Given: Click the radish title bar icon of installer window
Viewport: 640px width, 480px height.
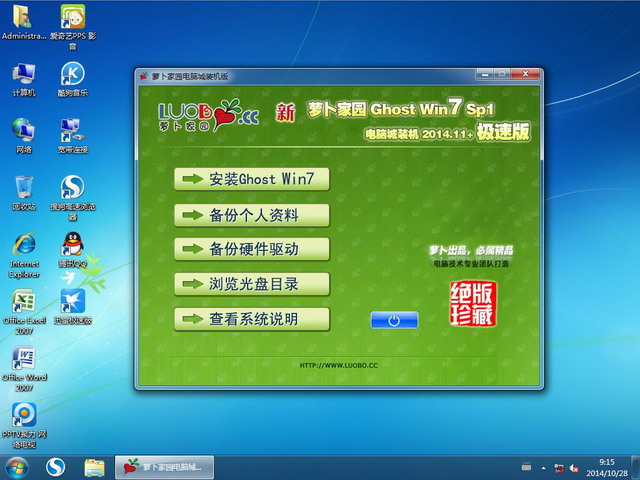Looking at the screenshot, I should pos(144,76).
